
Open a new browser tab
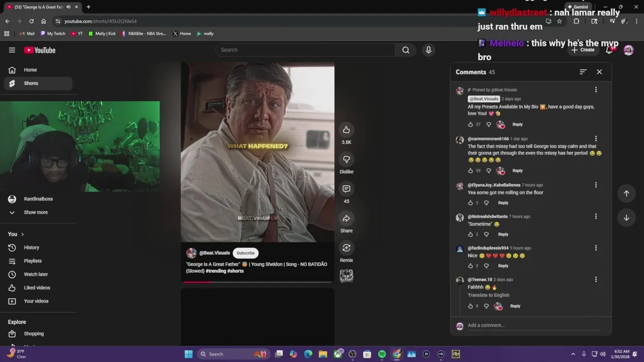tap(88, 7)
